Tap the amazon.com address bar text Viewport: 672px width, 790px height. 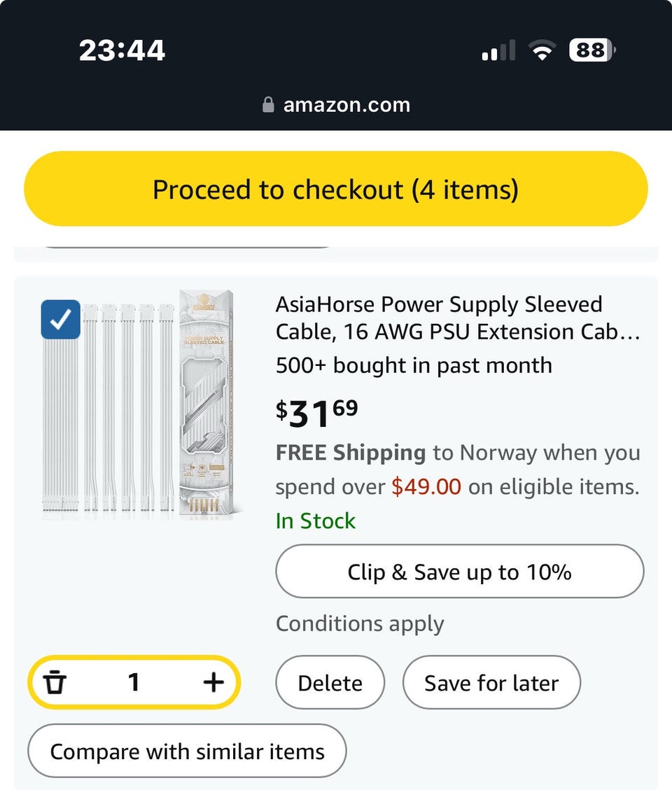click(346, 105)
